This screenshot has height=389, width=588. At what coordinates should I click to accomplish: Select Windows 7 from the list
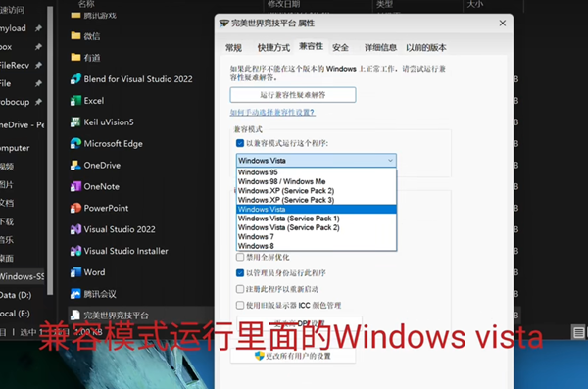click(x=317, y=237)
